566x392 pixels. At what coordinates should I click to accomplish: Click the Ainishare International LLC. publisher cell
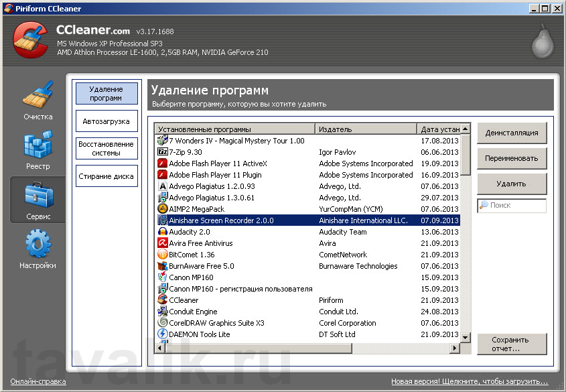pos(364,220)
